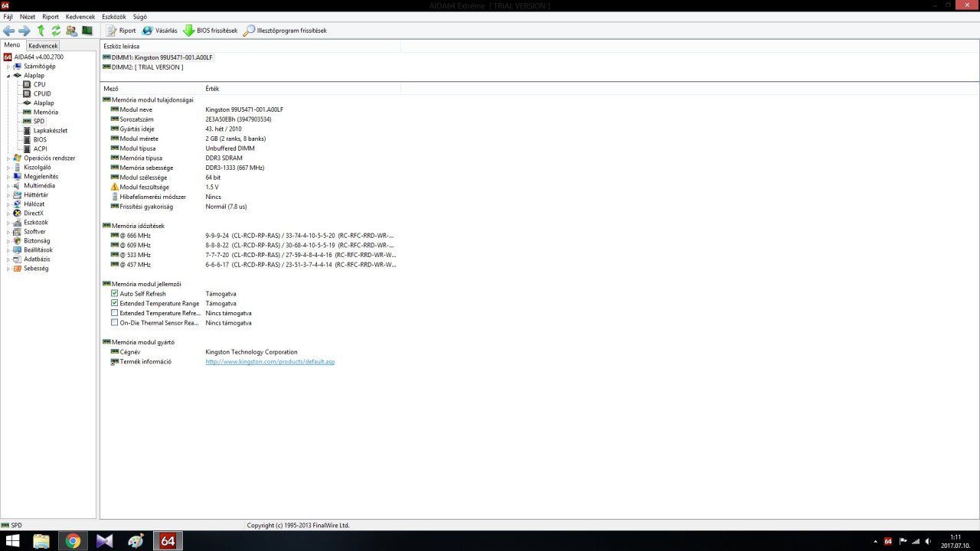Open the Súgó help menu

coord(140,17)
